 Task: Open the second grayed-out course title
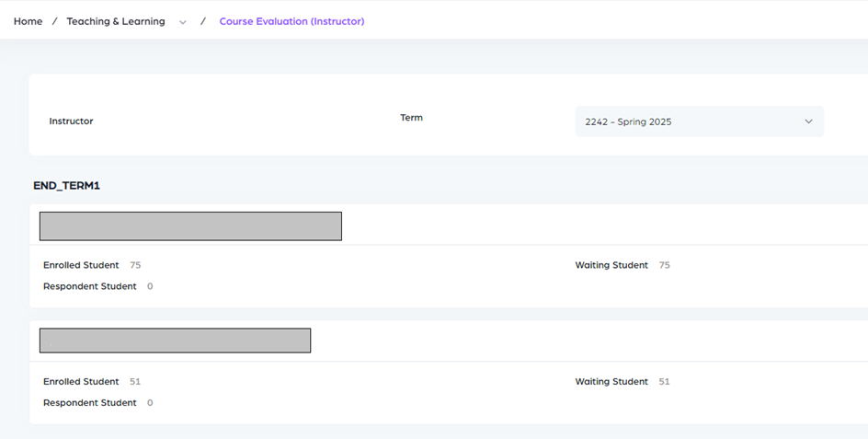[175, 341]
